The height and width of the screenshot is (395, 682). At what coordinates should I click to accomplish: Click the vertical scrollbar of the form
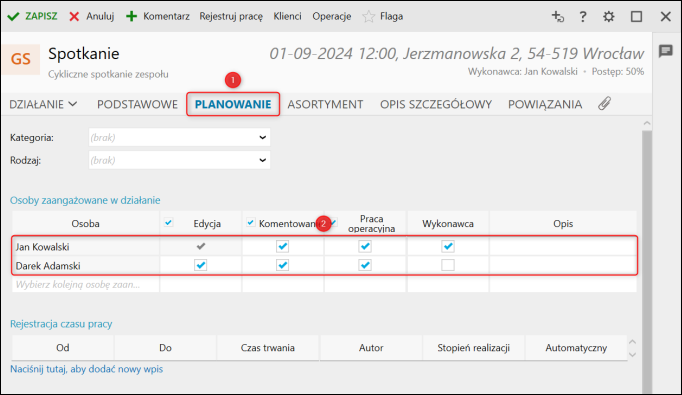click(647, 261)
